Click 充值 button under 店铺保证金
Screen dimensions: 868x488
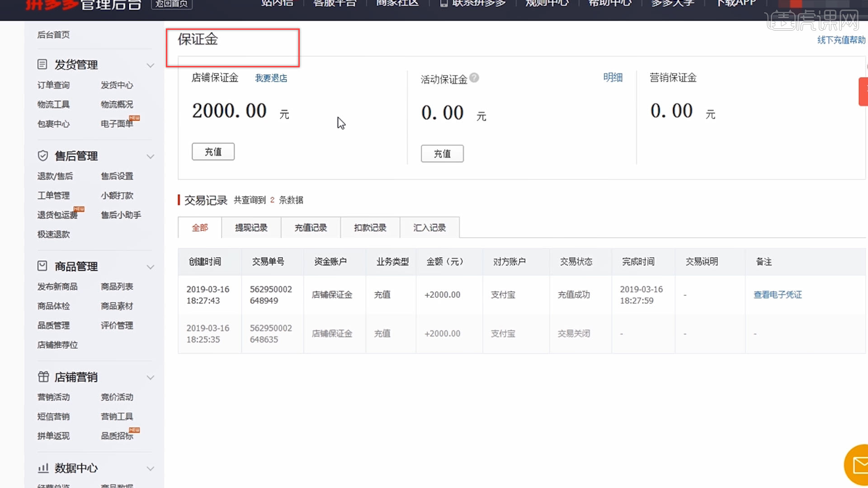(213, 152)
